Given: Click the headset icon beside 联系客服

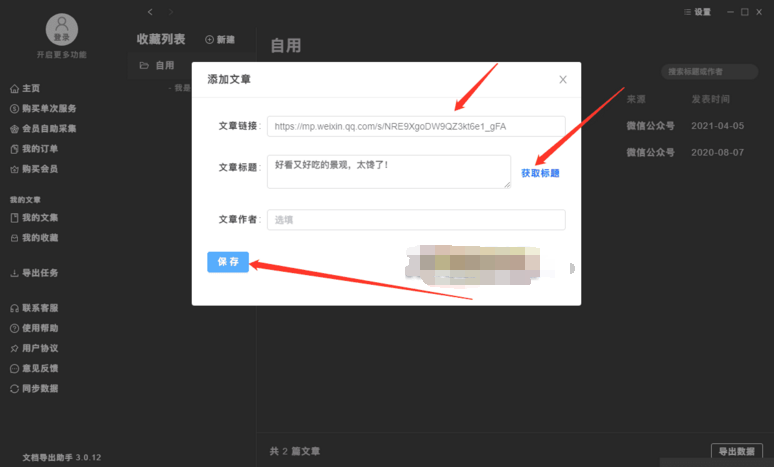Looking at the screenshot, I should pyautogui.click(x=14, y=309).
